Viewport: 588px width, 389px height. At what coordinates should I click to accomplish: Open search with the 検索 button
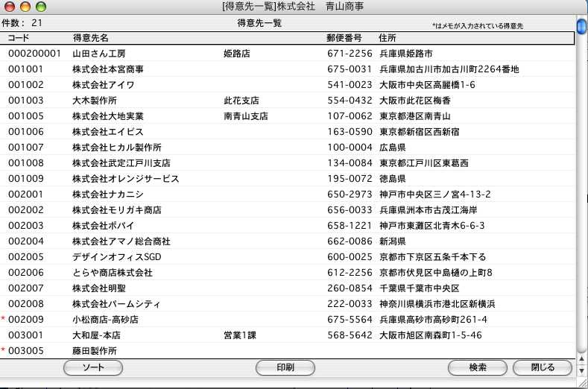pyautogui.click(x=477, y=367)
